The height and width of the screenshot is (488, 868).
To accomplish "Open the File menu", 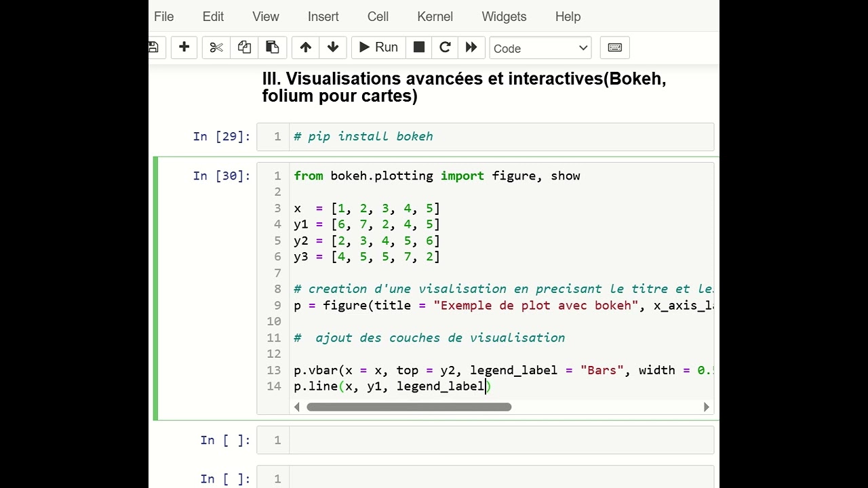I will tap(163, 16).
